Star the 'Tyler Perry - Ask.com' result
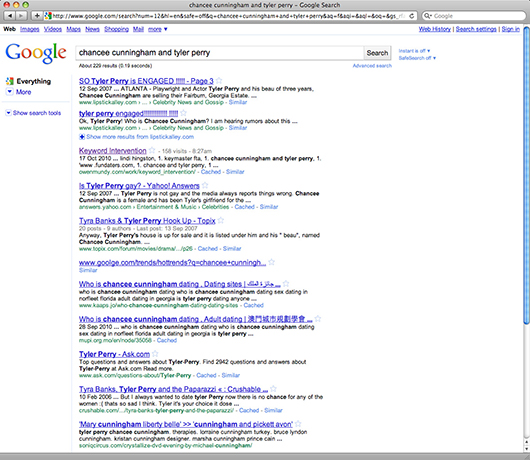This screenshot has height=460, width=530. pyautogui.click(x=155, y=354)
